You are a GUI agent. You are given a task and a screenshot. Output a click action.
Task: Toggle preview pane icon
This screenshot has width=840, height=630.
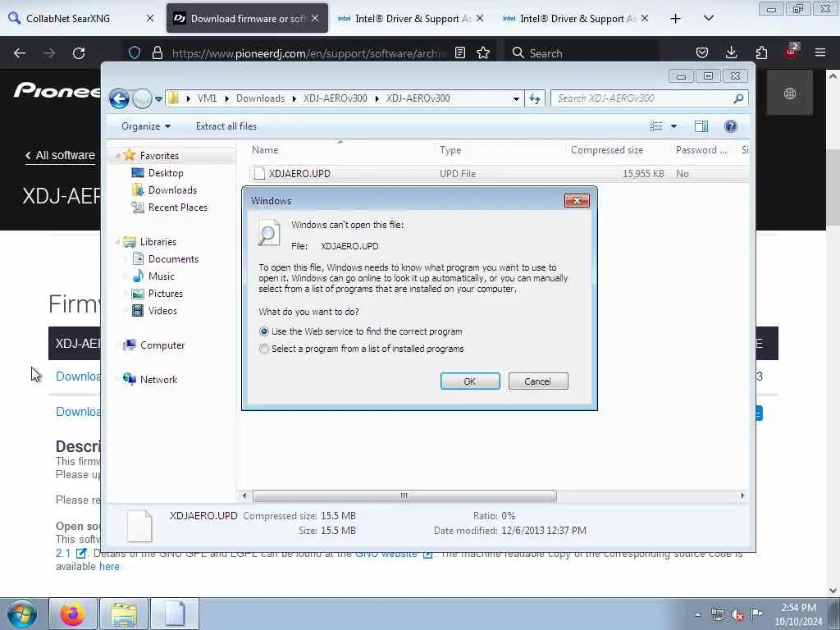pos(701,126)
